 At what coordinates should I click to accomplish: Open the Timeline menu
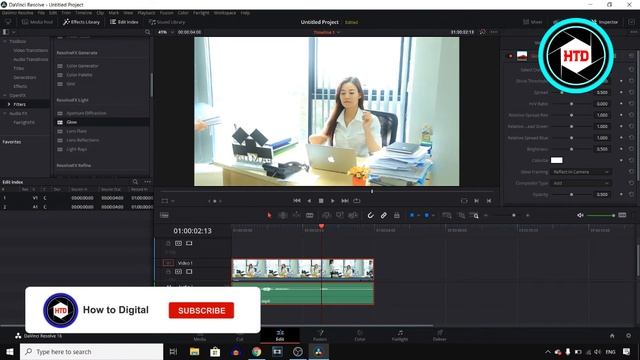[x=83, y=13]
